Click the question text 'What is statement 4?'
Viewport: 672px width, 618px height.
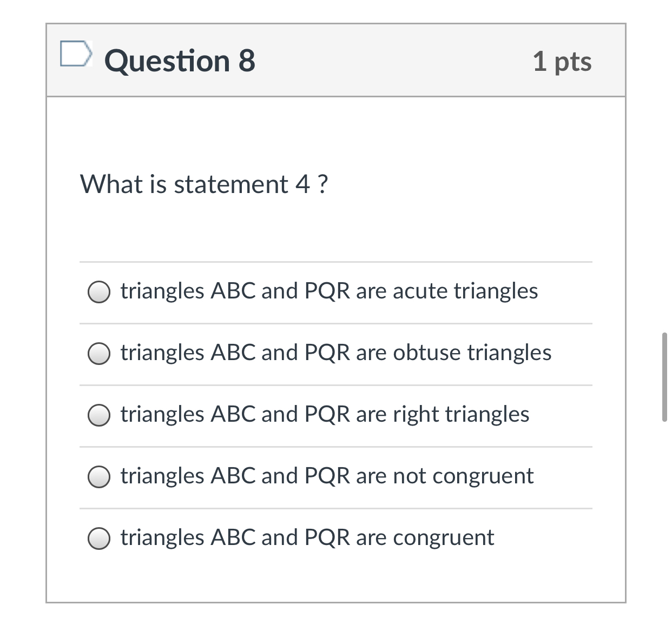[205, 184]
